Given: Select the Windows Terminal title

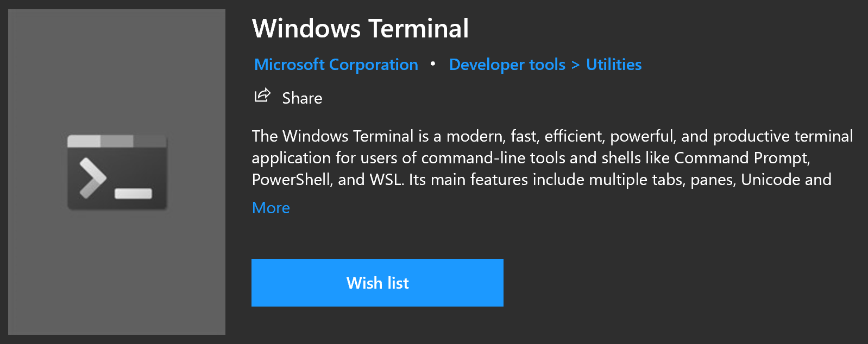Looking at the screenshot, I should coord(360,29).
